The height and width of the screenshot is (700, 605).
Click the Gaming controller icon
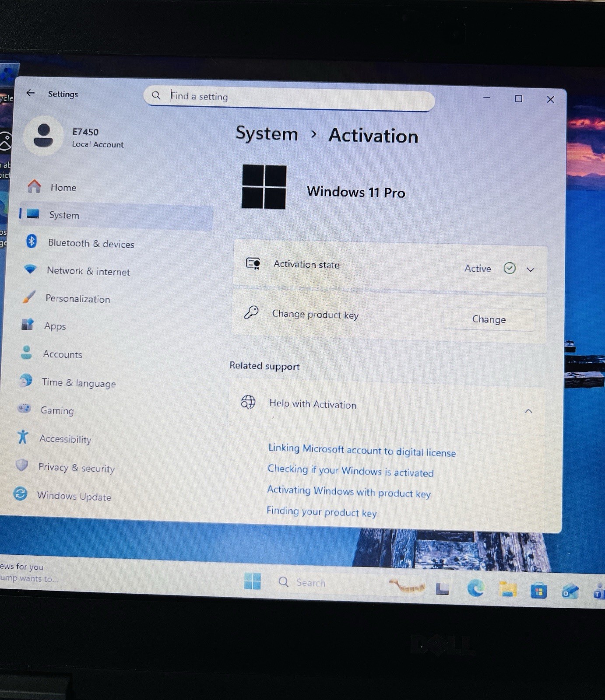(24, 408)
